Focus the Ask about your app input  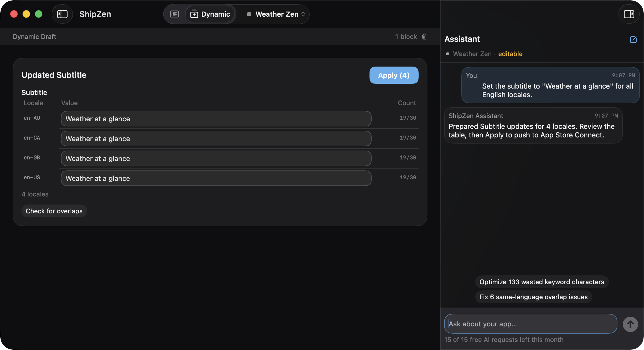pos(530,324)
